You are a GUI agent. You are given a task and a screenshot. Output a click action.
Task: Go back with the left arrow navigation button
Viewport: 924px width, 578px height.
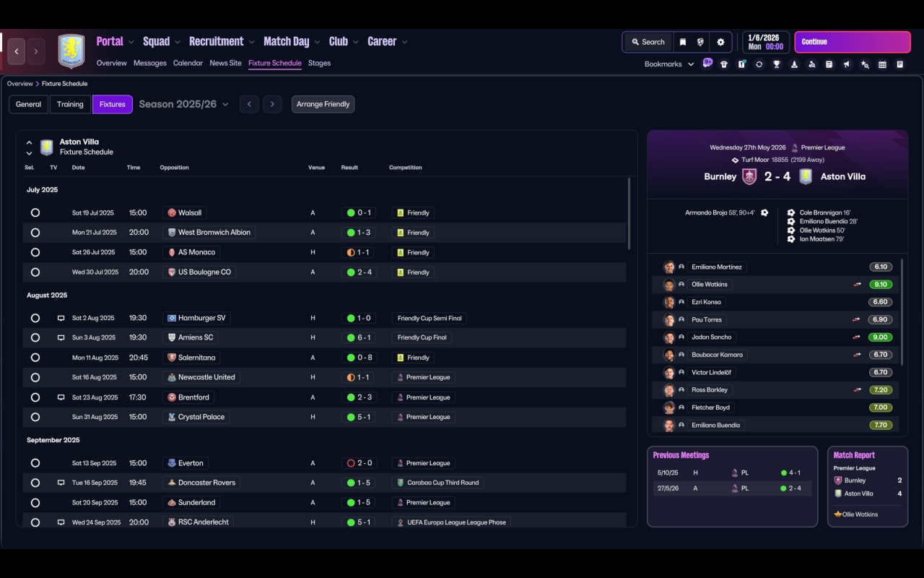[x=17, y=51]
